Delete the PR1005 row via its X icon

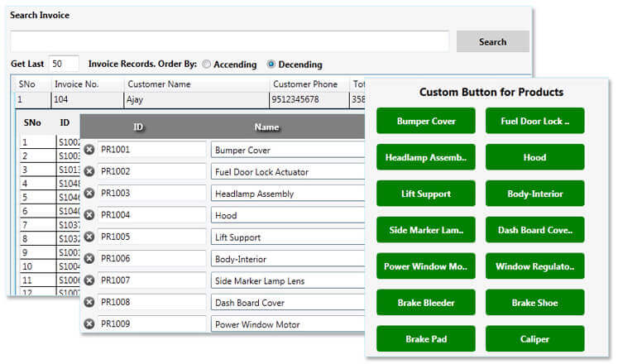89,237
